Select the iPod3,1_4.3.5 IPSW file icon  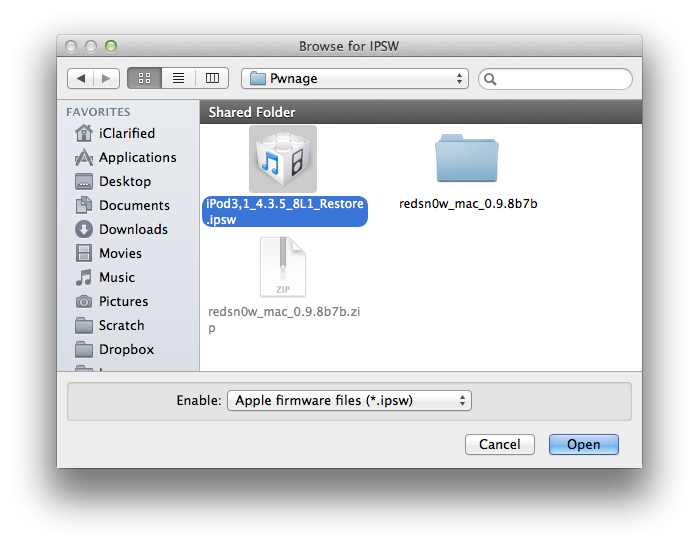[x=283, y=159]
